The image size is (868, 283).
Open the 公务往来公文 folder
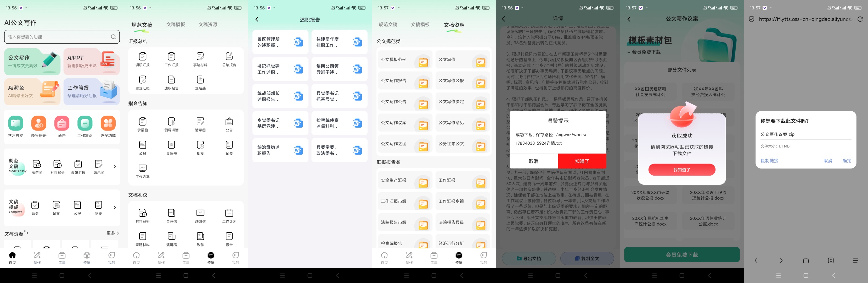point(463,144)
